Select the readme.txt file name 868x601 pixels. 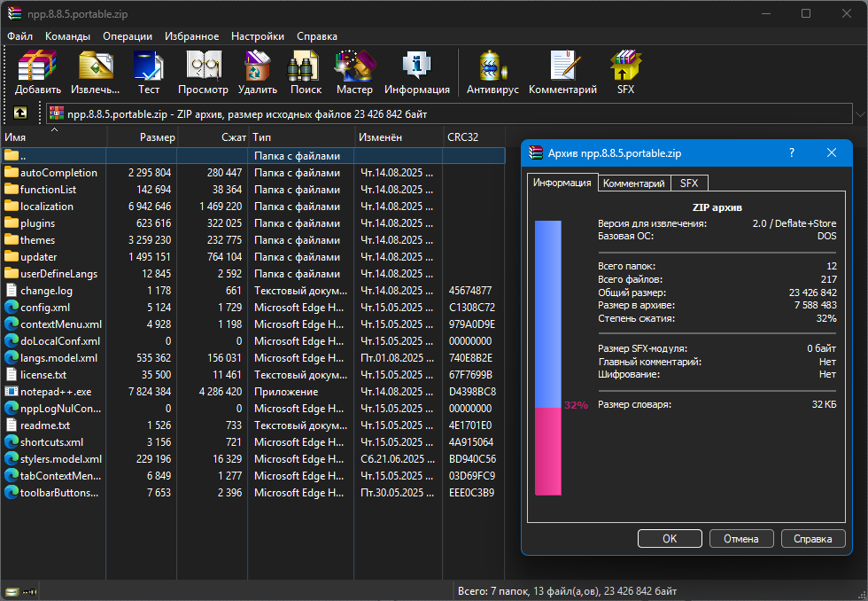45,425
